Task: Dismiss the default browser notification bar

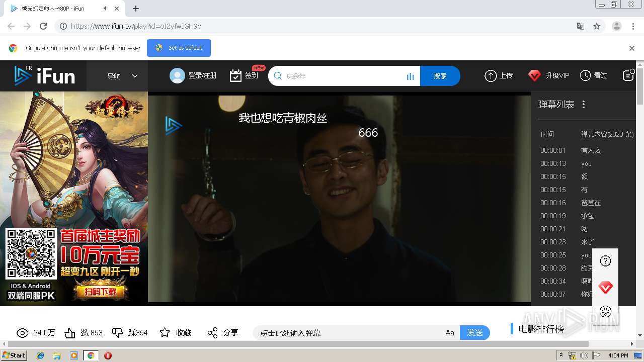Action: coord(632,48)
